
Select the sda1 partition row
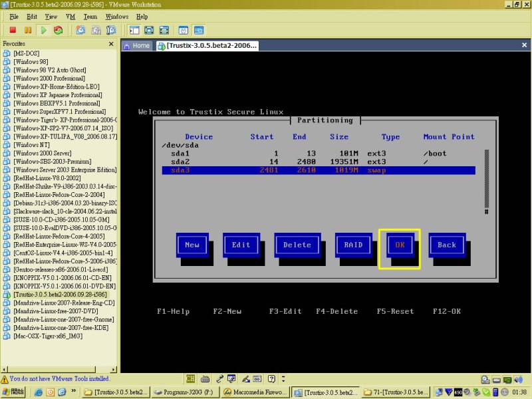(x=319, y=154)
